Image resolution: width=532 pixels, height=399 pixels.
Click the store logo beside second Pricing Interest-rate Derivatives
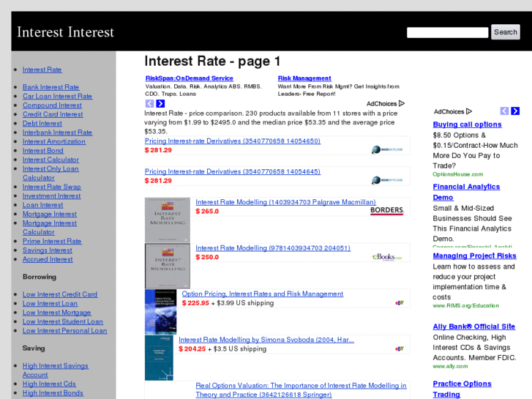pos(387,180)
